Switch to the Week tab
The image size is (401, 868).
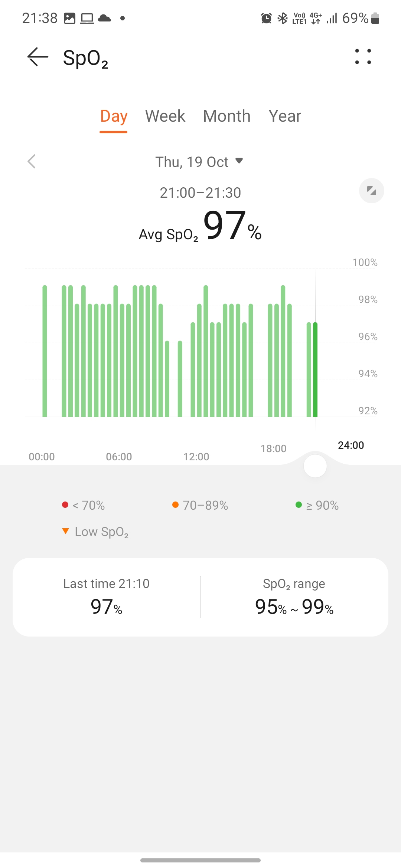click(x=165, y=116)
